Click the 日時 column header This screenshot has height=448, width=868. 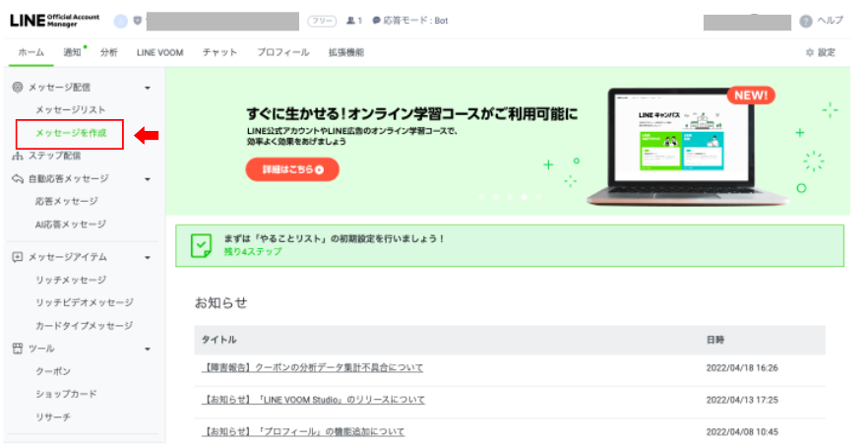pyautogui.click(x=715, y=340)
